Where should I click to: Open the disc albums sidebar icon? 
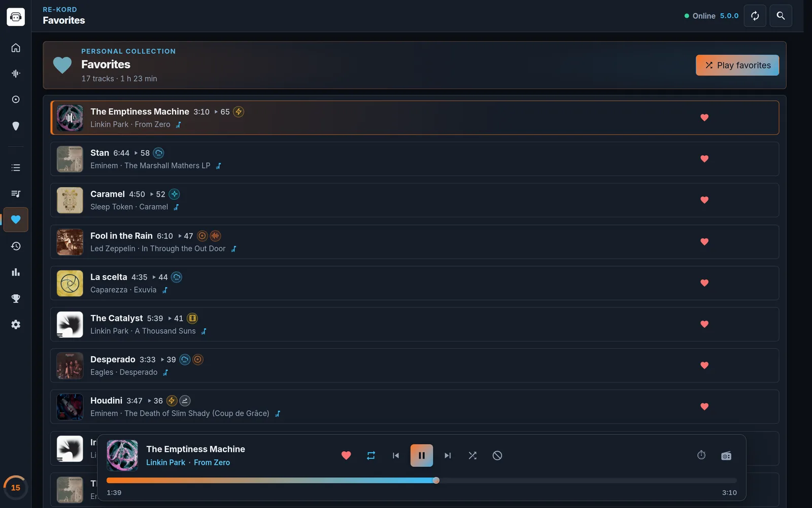coord(16,100)
